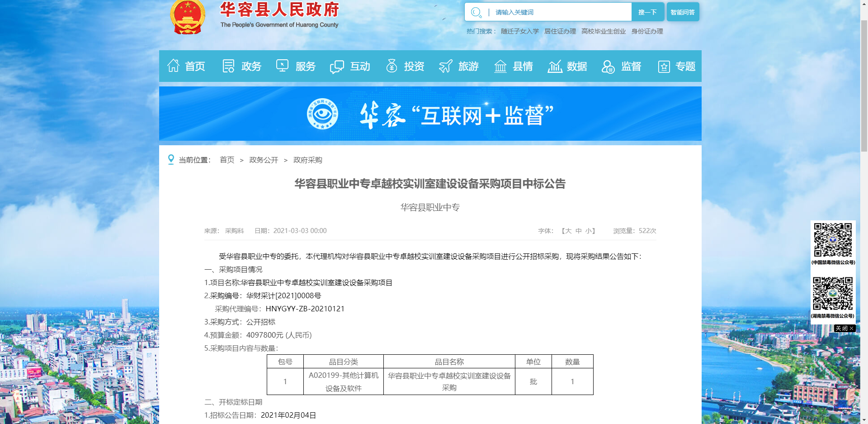Click the home icon beside 首页

(x=173, y=66)
